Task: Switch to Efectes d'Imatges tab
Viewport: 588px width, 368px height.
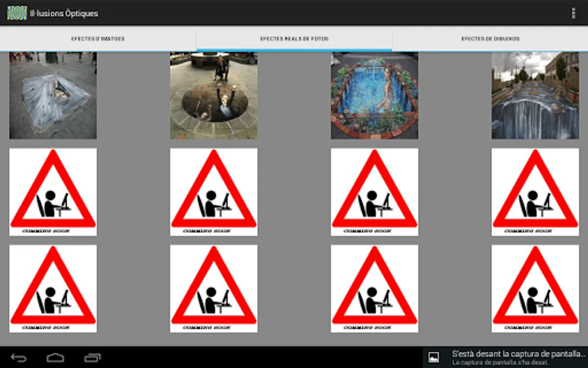Action: (x=98, y=39)
